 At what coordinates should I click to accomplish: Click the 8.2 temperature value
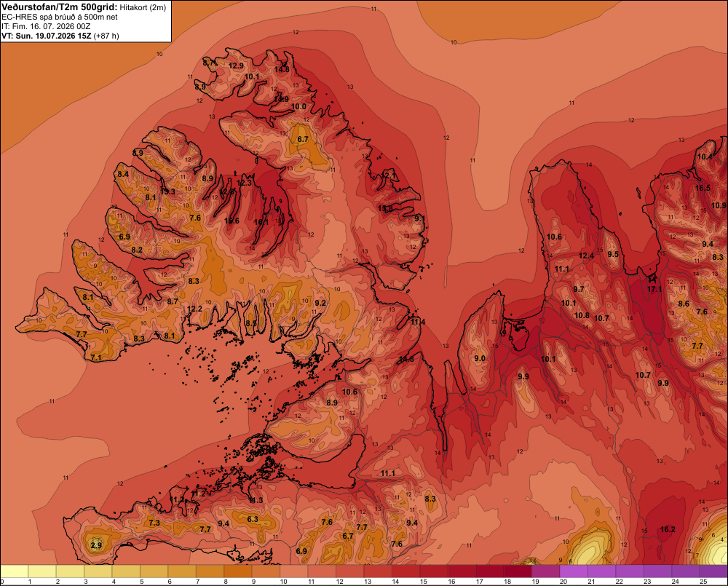tap(137, 250)
